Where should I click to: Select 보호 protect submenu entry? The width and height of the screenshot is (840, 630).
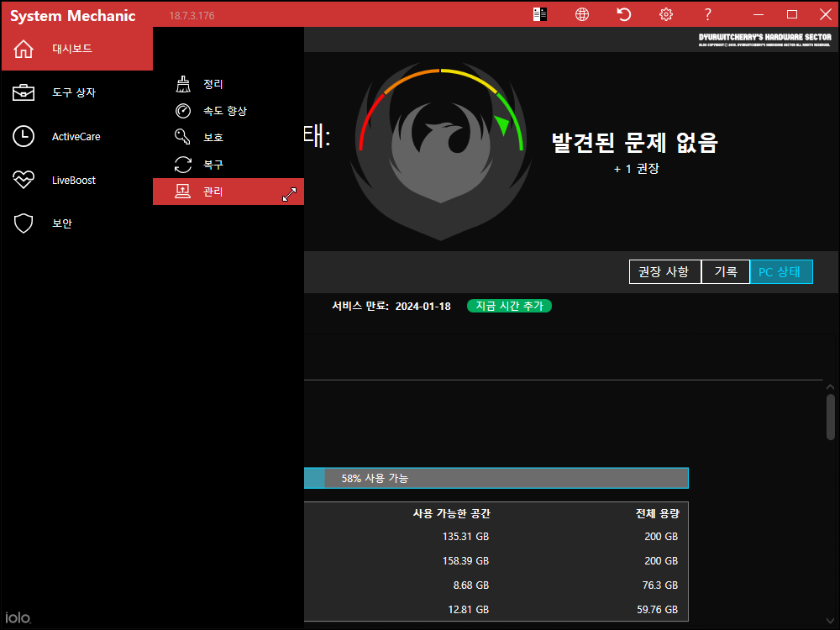[228, 138]
